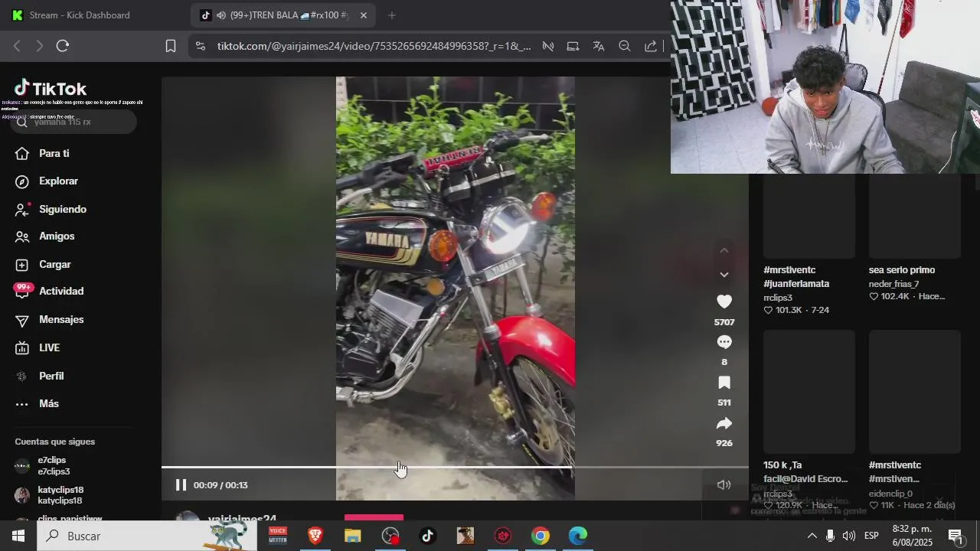Bookmark this page in browser

click(x=171, y=46)
